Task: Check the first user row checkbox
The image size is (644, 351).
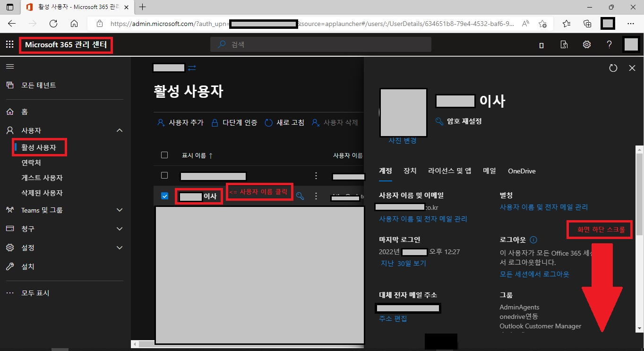Action: (164, 175)
